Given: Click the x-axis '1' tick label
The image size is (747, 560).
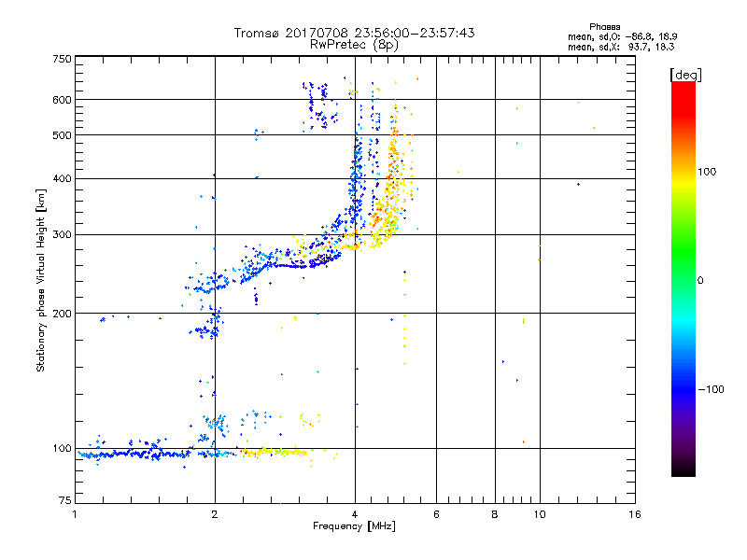Looking at the screenshot, I should click(75, 514).
